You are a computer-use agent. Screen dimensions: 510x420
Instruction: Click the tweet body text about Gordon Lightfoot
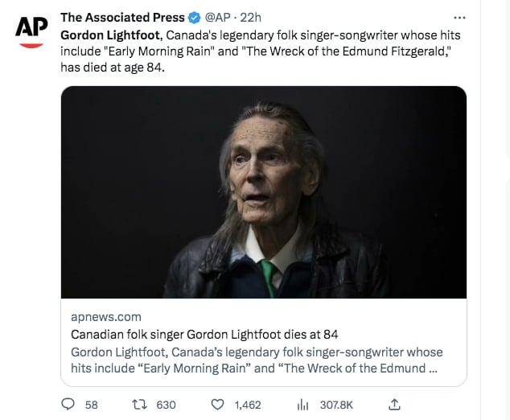261,51
